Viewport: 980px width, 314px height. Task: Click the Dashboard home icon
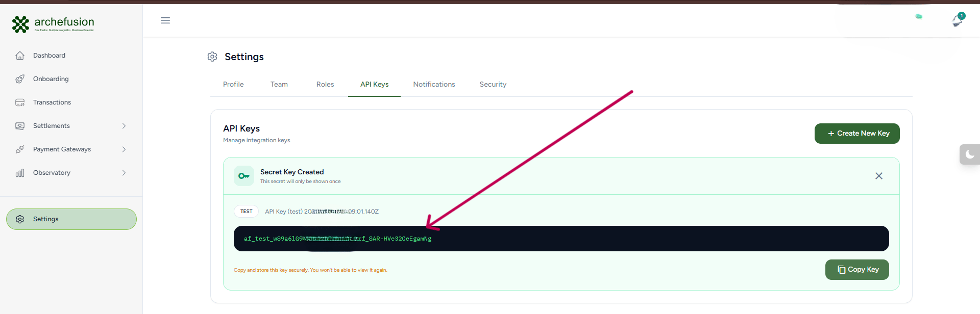click(20, 56)
